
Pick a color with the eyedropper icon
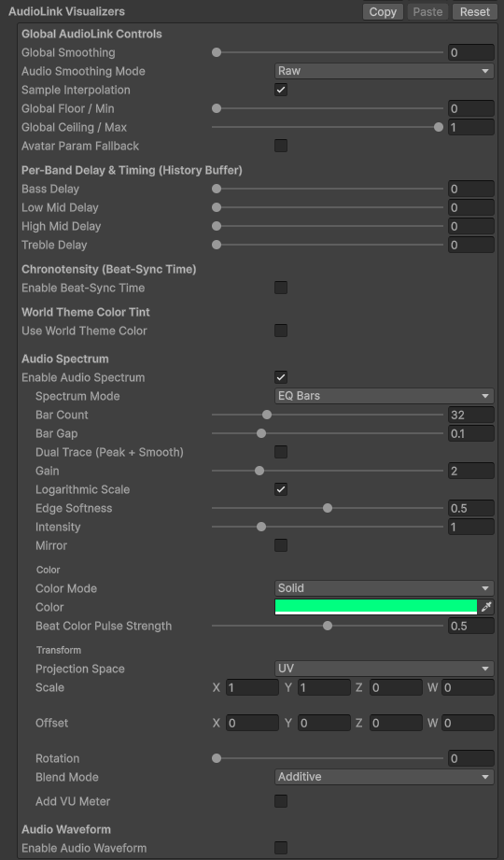486,607
